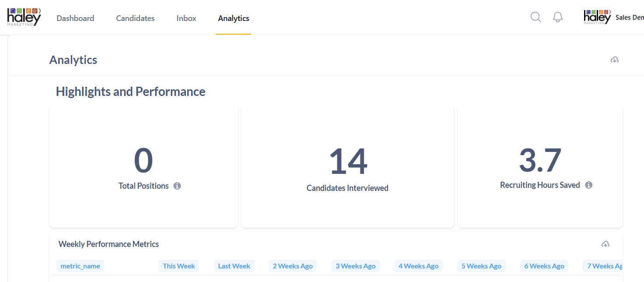This screenshot has height=282, width=644.
Task: Click the Haley Marketing logo top-left
Action: click(x=24, y=17)
